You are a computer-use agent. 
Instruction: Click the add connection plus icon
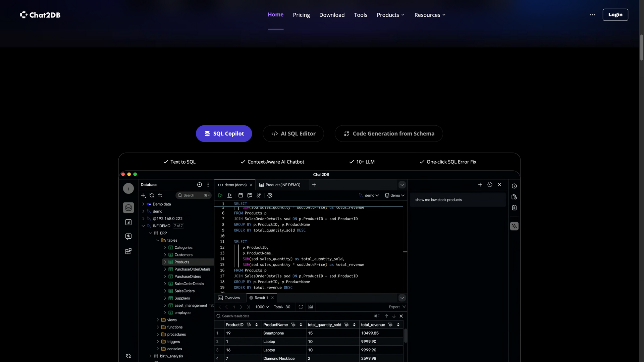coord(143,195)
